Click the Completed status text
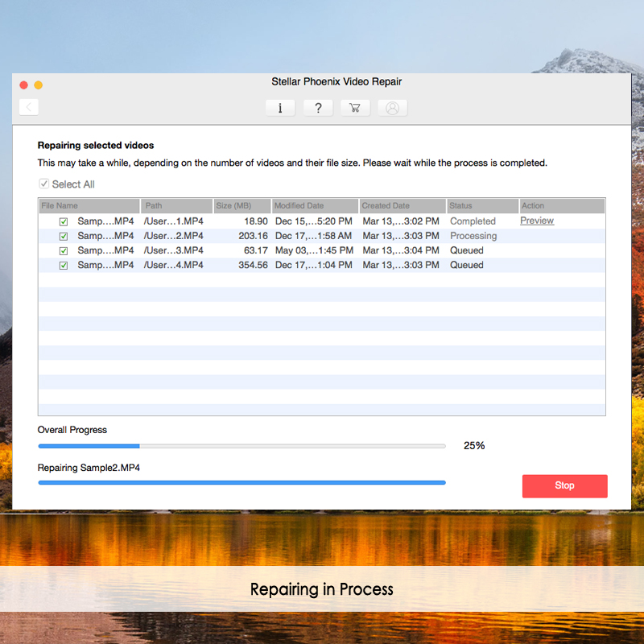The height and width of the screenshot is (644, 644). (473, 221)
